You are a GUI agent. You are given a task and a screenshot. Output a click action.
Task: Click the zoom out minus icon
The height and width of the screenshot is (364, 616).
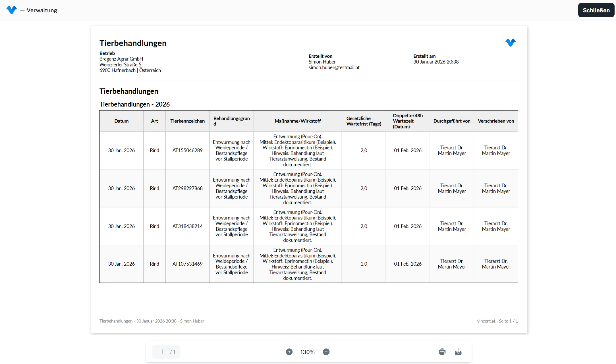pyautogui.click(x=326, y=352)
